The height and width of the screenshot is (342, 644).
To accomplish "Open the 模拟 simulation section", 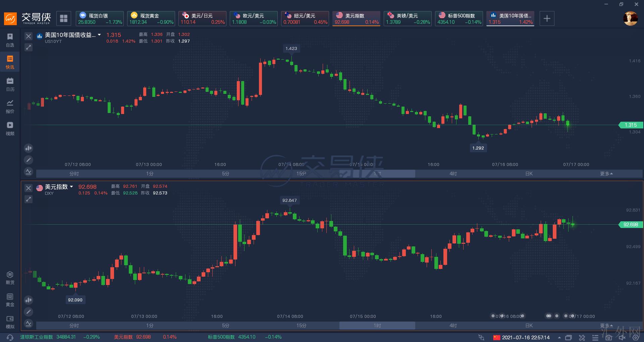I will pos(10,322).
